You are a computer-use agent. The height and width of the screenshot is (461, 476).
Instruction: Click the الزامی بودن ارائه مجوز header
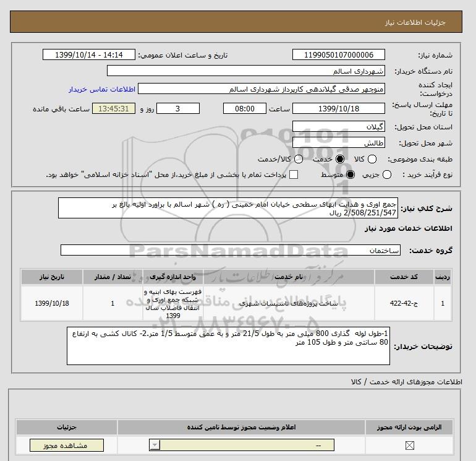pyautogui.click(x=409, y=427)
